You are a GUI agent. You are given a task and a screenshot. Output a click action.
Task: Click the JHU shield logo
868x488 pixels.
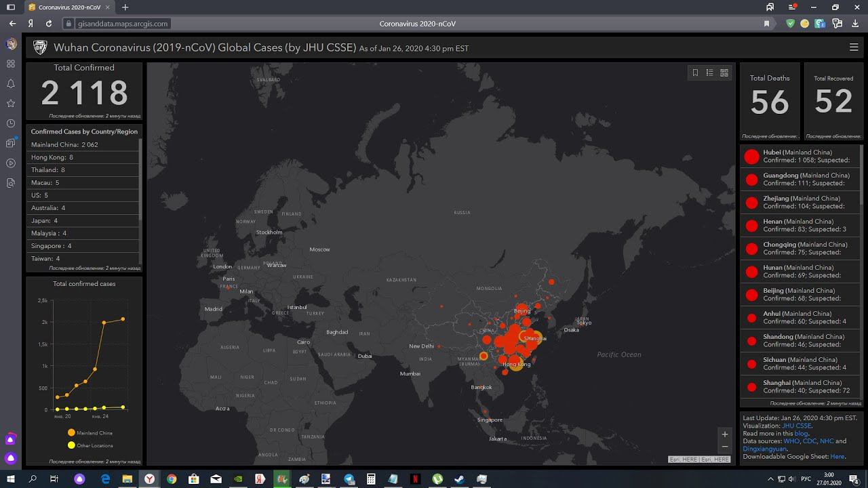point(40,47)
